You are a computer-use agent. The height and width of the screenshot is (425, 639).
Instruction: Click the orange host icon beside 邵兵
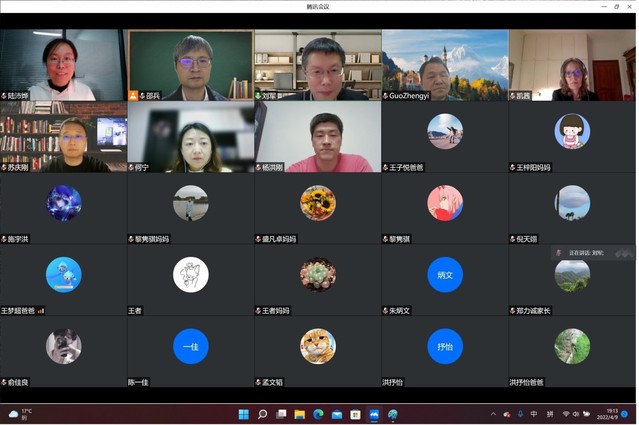tap(133, 96)
